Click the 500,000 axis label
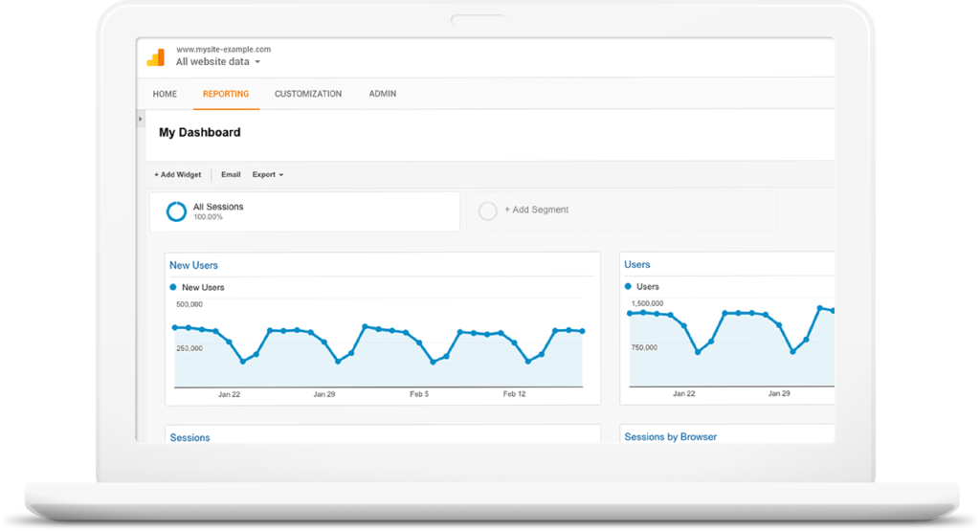980x531 pixels. coord(189,305)
